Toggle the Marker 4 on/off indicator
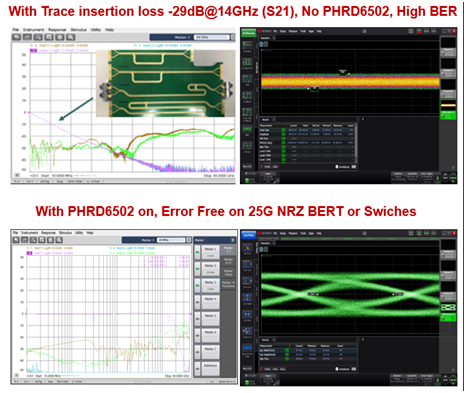 pyautogui.click(x=197, y=302)
